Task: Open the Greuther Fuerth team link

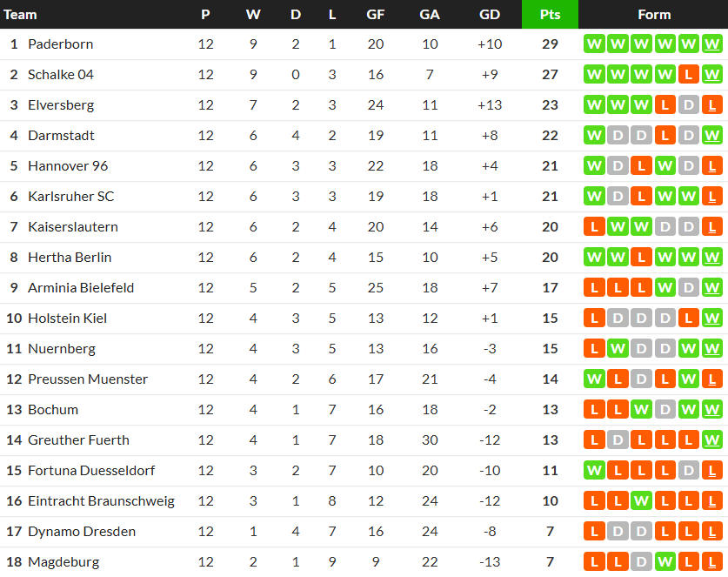Action: pyautogui.click(x=78, y=440)
